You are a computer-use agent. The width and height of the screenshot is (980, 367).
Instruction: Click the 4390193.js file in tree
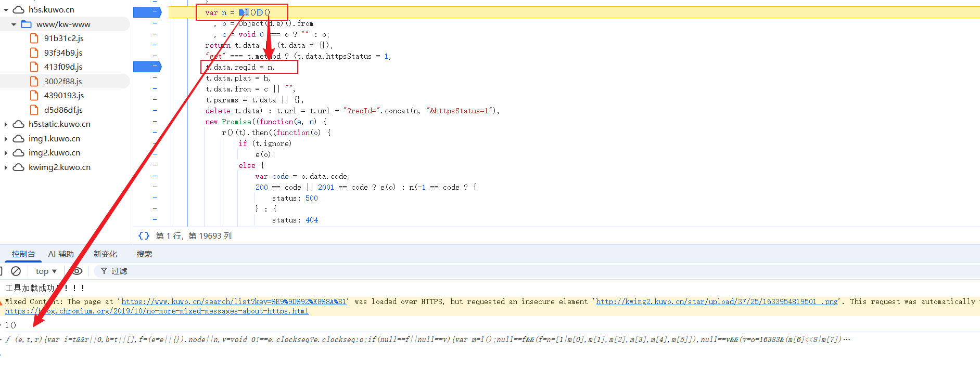coord(63,96)
